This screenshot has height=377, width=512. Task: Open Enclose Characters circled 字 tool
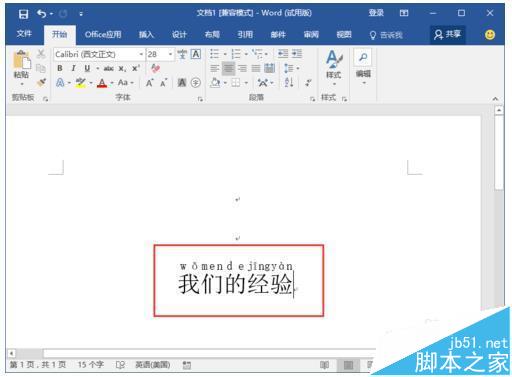[x=196, y=82]
